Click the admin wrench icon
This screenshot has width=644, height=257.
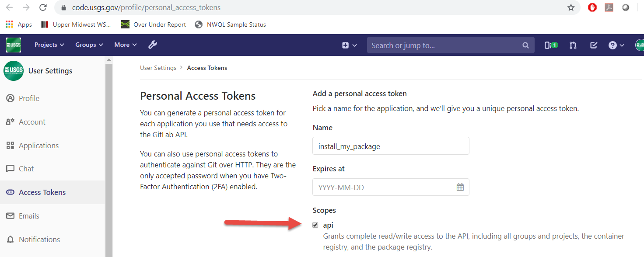point(153,45)
